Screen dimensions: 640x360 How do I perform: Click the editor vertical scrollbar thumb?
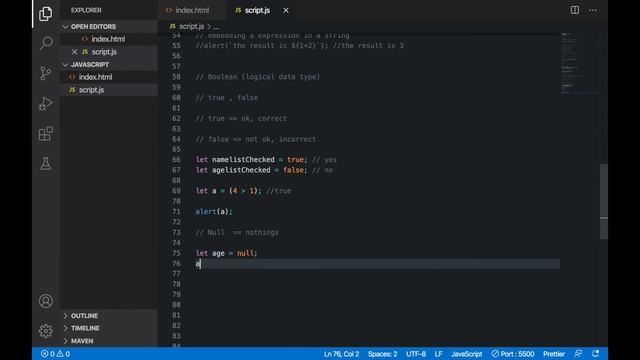604,201
